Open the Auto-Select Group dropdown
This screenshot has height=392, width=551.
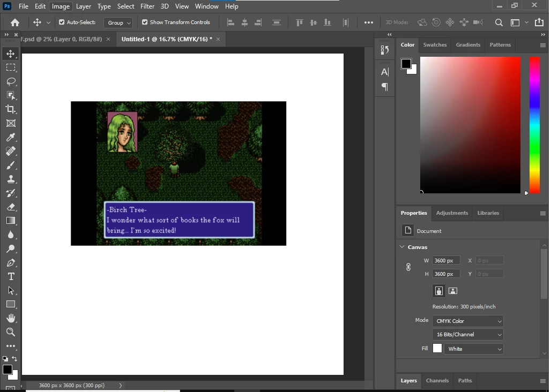[118, 22]
